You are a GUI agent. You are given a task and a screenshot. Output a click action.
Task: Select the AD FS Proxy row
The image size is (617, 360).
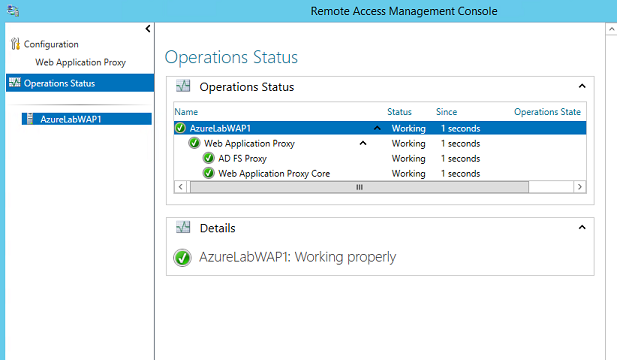[380, 158]
